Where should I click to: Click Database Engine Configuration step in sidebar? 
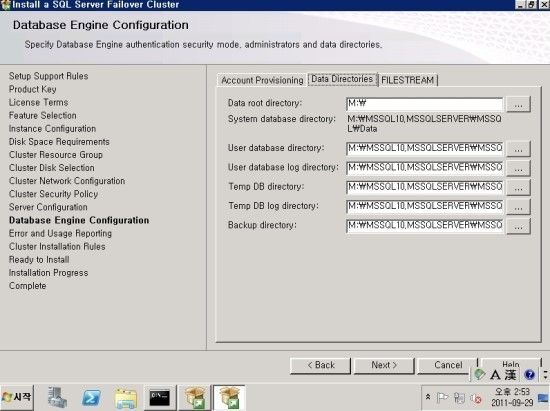pyautogui.click(x=79, y=220)
